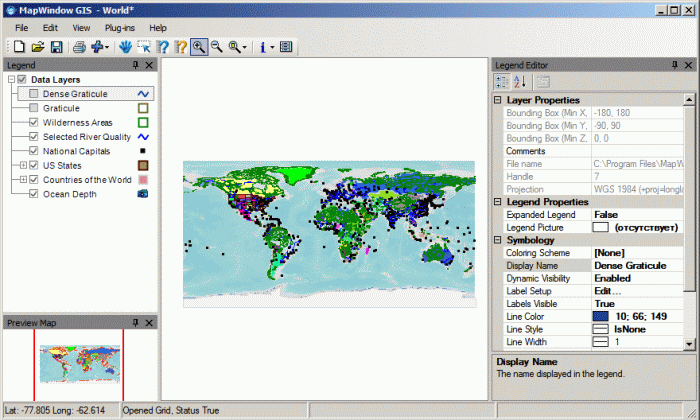Collapse the Layer Properties section
Viewport: 700px width, 420px height.
[x=498, y=100]
